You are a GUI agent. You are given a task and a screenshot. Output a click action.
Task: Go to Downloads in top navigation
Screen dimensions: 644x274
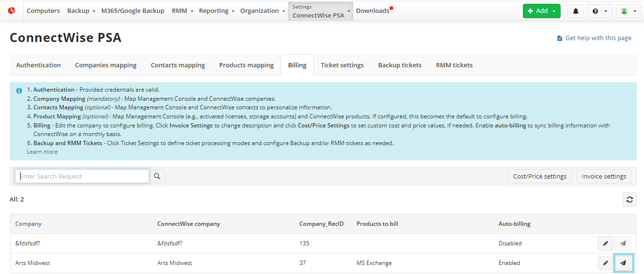[x=372, y=11]
